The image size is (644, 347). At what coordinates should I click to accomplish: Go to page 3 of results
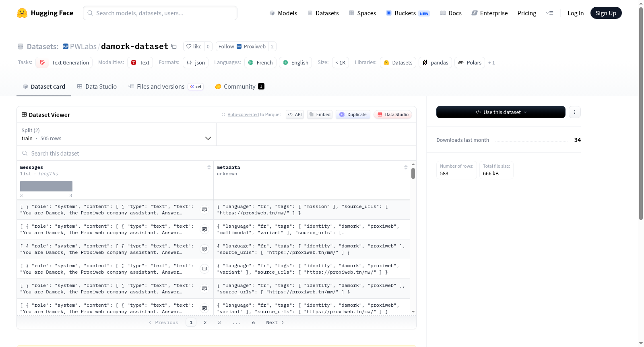click(219, 322)
